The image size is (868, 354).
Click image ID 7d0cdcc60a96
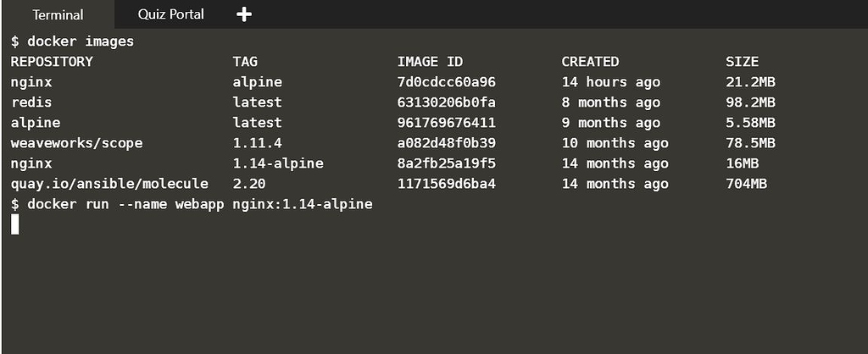point(446,81)
